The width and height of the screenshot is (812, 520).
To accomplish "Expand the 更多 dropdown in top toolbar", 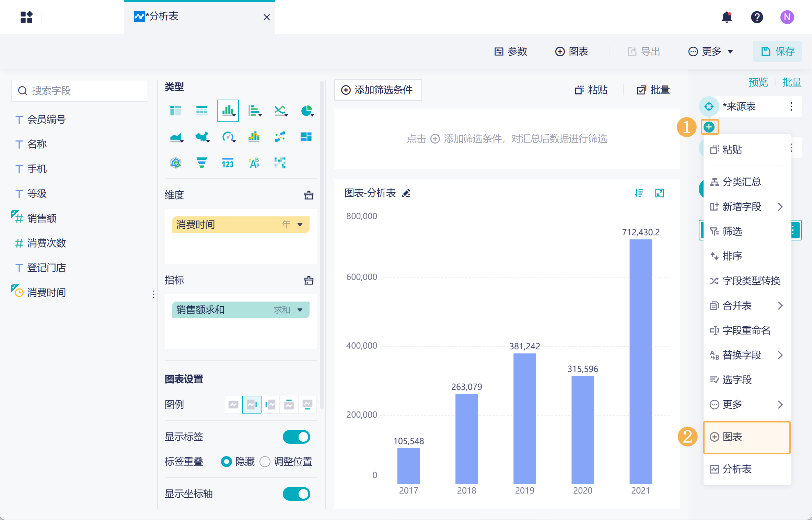I will [x=711, y=52].
